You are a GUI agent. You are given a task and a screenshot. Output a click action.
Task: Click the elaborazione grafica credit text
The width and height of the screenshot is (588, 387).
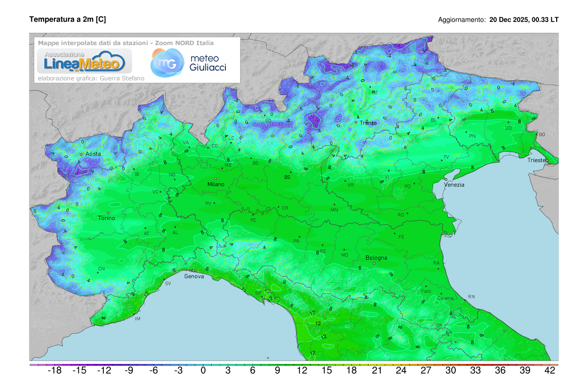(92, 77)
